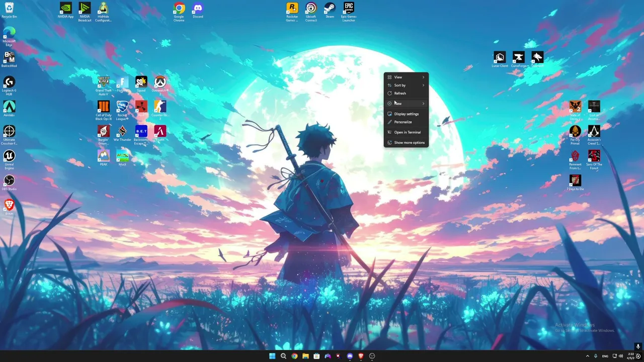Image resolution: width=644 pixels, height=362 pixels.
Task: Select the Aimlabs desktop icon
Action: 9,109
